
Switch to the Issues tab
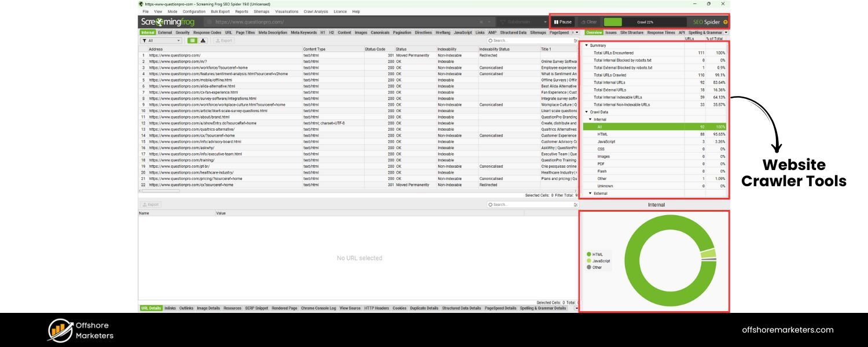coord(610,32)
